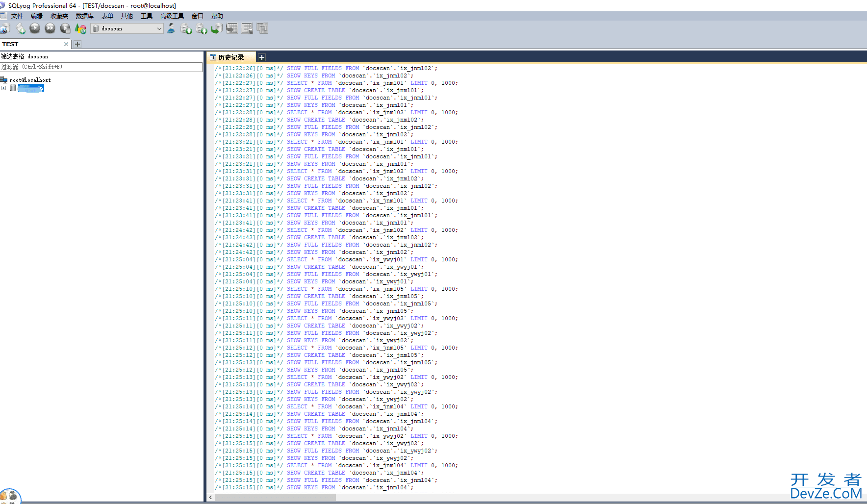Open the 文件 menu
This screenshot has height=504, width=867.
(x=17, y=16)
